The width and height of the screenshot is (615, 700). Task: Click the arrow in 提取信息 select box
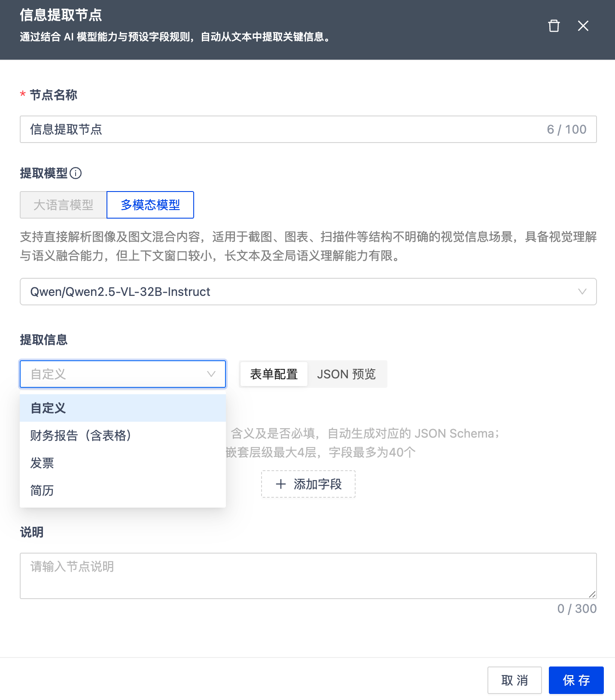[x=211, y=374]
